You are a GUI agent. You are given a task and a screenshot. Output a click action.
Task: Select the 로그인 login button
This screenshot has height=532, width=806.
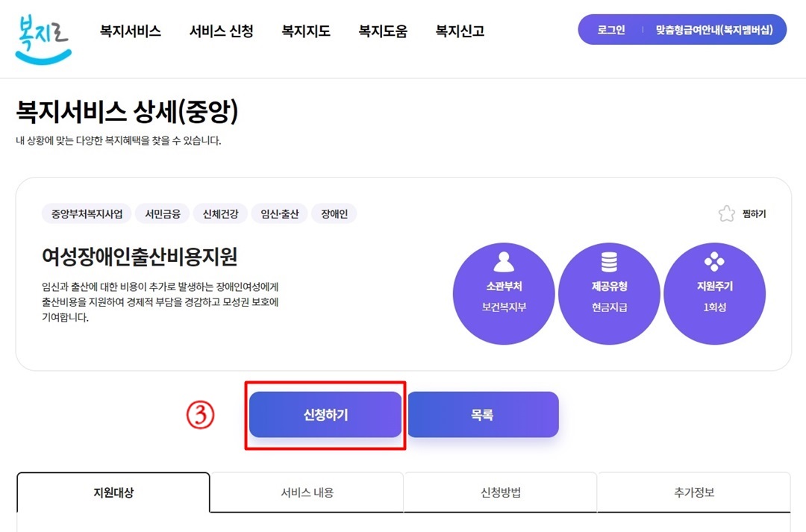pyautogui.click(x=612, y=29)
